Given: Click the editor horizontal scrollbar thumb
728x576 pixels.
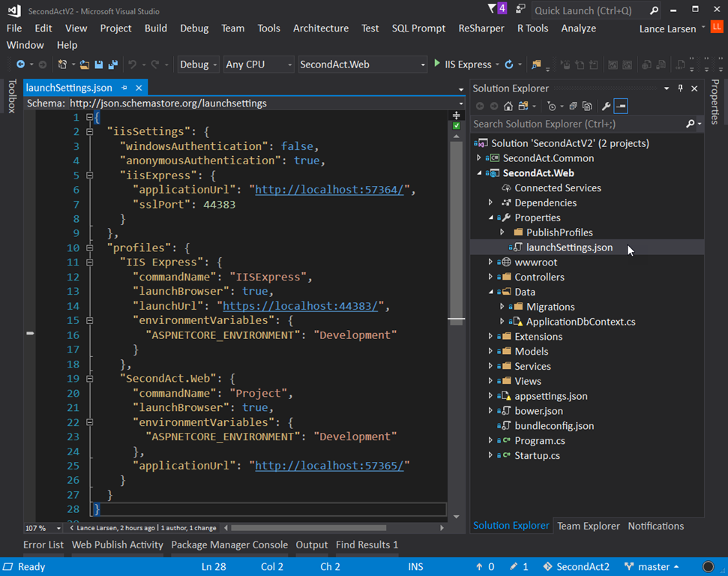Looking at the screenshot, I should click(x=308, y=528).
